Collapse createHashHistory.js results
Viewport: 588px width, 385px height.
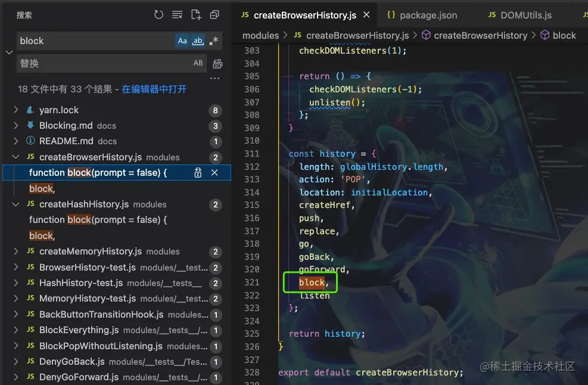pos(15,204)
